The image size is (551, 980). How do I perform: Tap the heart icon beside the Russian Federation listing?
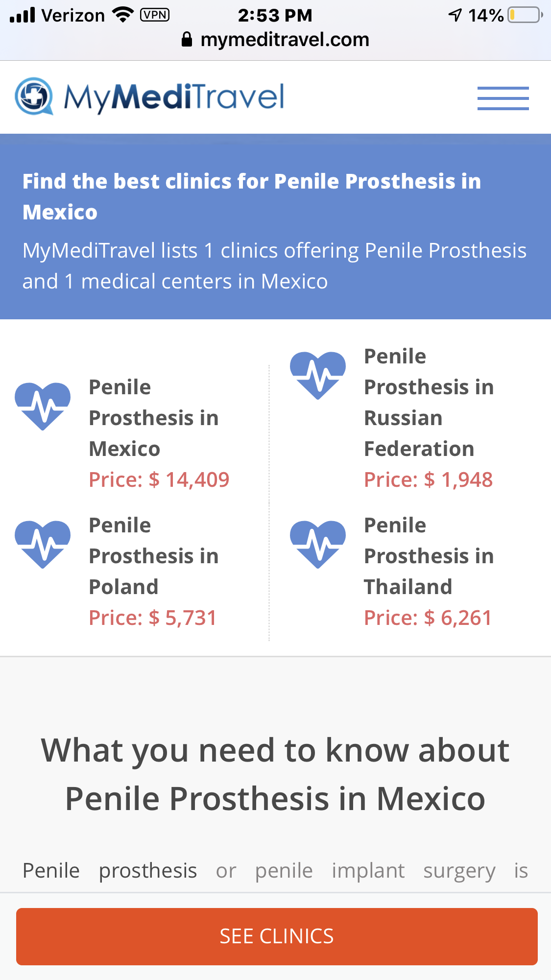318,376
